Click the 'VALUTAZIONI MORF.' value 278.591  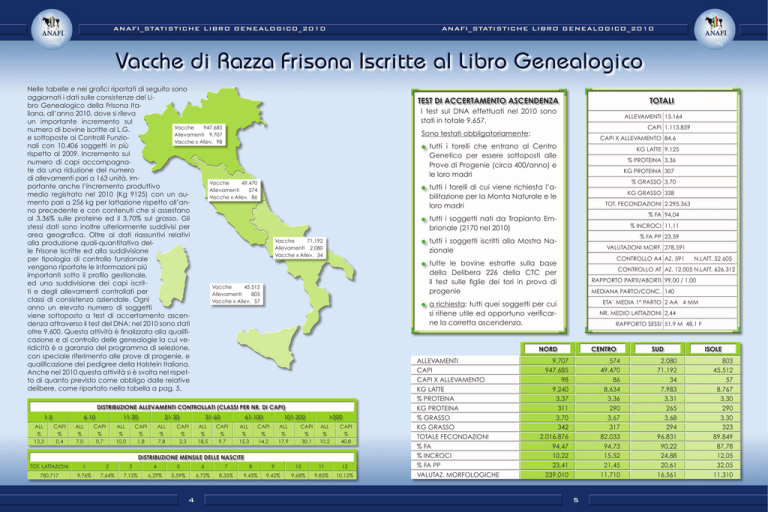[674, 247]
